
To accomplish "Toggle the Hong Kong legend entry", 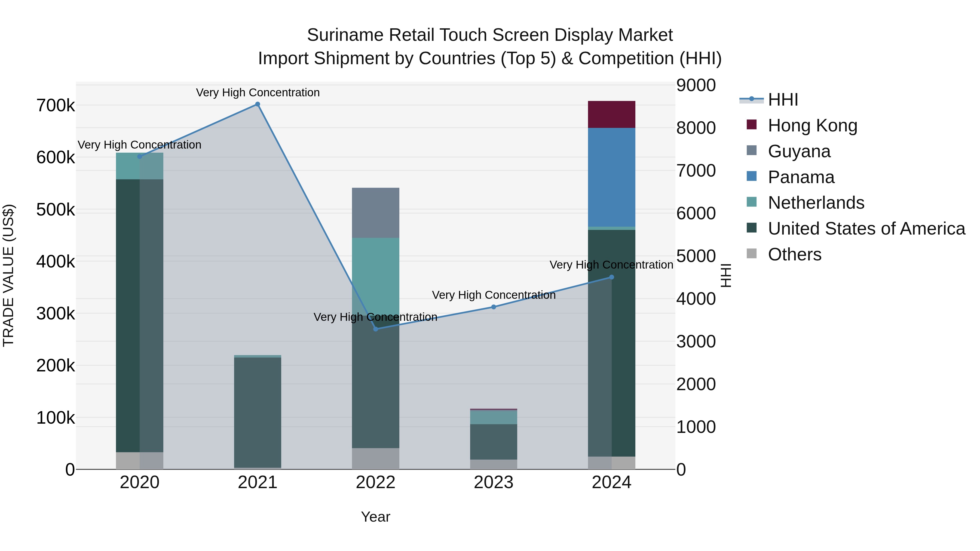I will click(802, 125).
